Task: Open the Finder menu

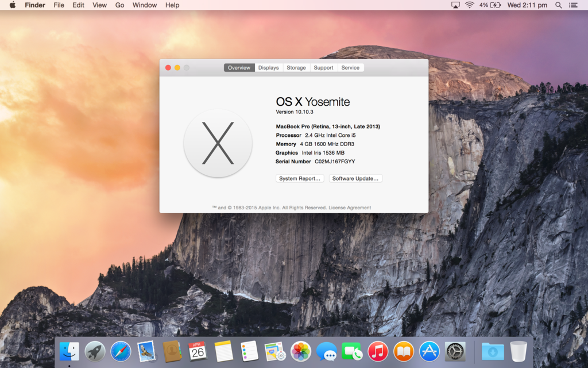Action: 35,5
